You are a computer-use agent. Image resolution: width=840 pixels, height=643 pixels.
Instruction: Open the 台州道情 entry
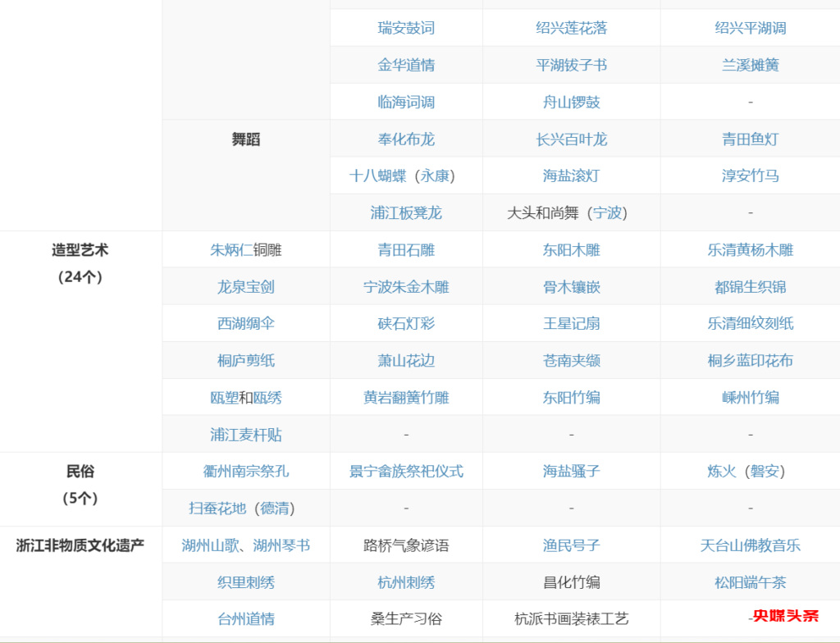coord(245,618)
